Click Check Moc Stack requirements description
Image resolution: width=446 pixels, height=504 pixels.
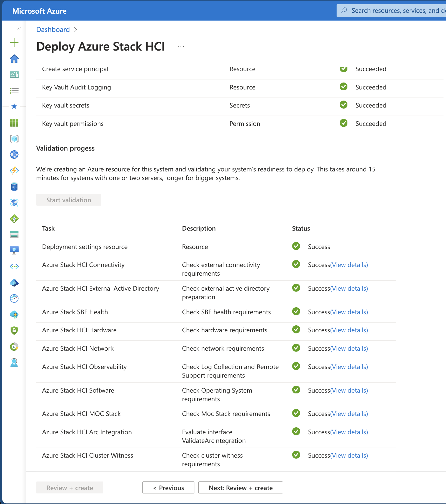[226, 414]
